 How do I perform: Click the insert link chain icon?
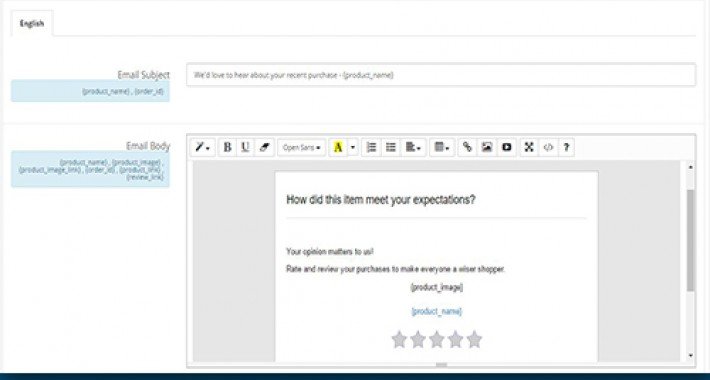point(467,147)
